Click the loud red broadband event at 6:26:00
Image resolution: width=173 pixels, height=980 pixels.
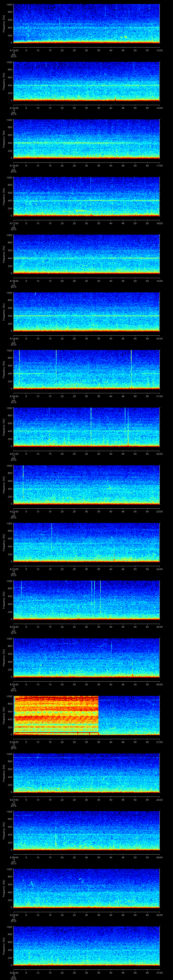[56, 716]
